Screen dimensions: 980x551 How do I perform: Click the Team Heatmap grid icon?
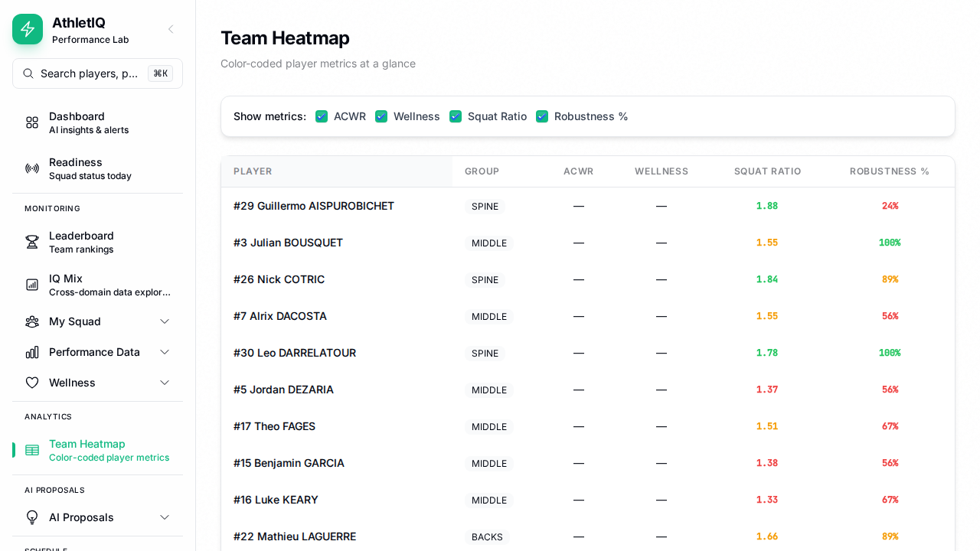(x=31, y=450)
